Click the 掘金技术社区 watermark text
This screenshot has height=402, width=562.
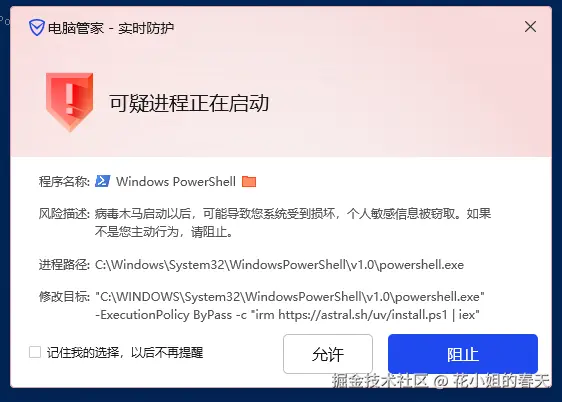click(x=380, y=381)
